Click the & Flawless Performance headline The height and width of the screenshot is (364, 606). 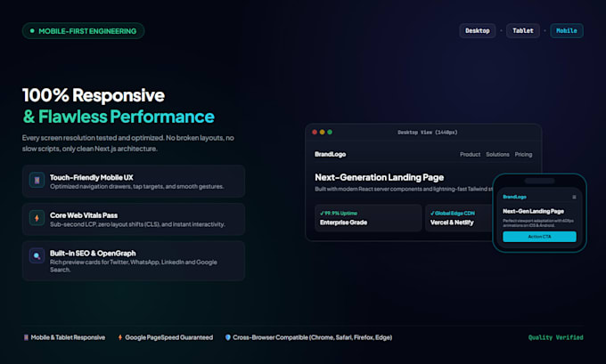coord(119,117)
